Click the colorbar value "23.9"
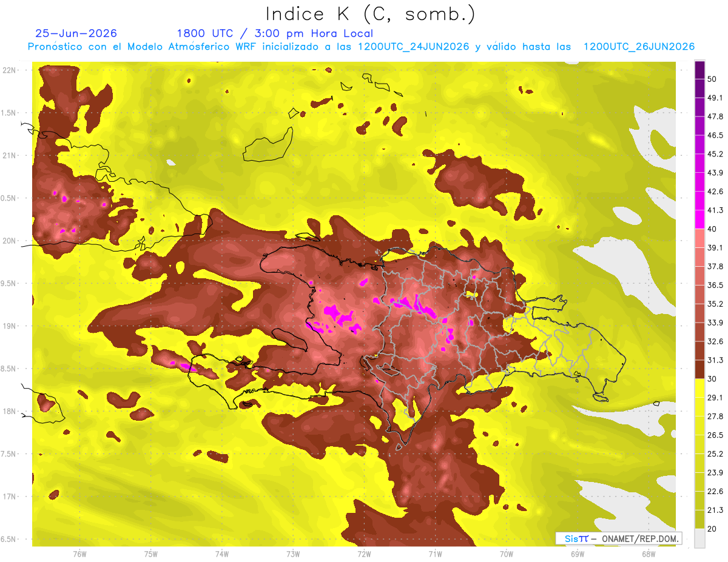 coord(715,473)
